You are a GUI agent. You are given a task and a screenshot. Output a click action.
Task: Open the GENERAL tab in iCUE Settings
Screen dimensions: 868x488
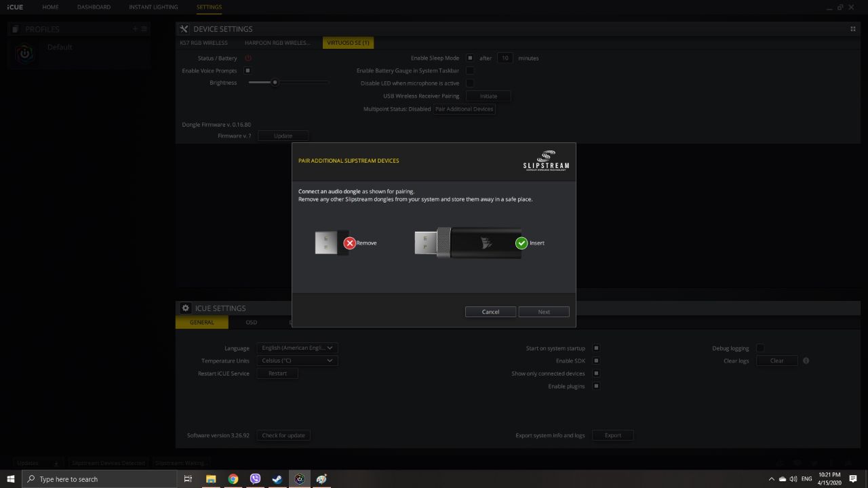pyautogui.click(x=201, y=323)
